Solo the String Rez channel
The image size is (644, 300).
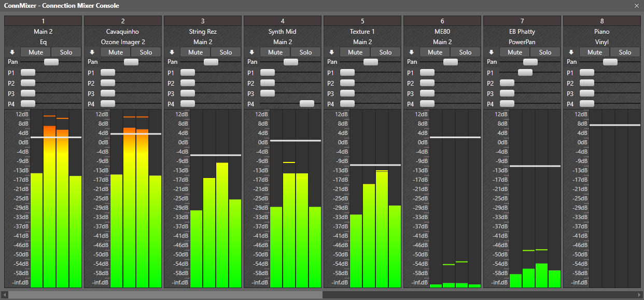tap(226, 52)
